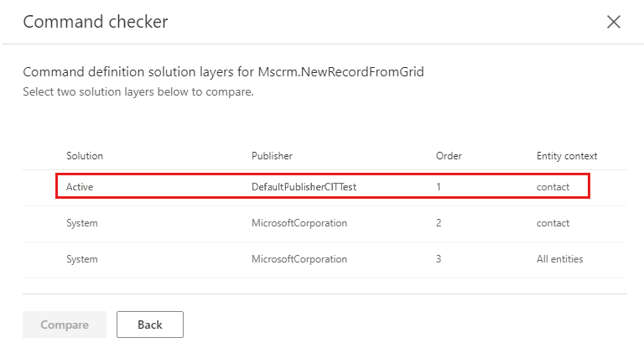Screen dimensions: 644x343
Task: Select the System layer with order 3
Action: [x=82, y=259]
